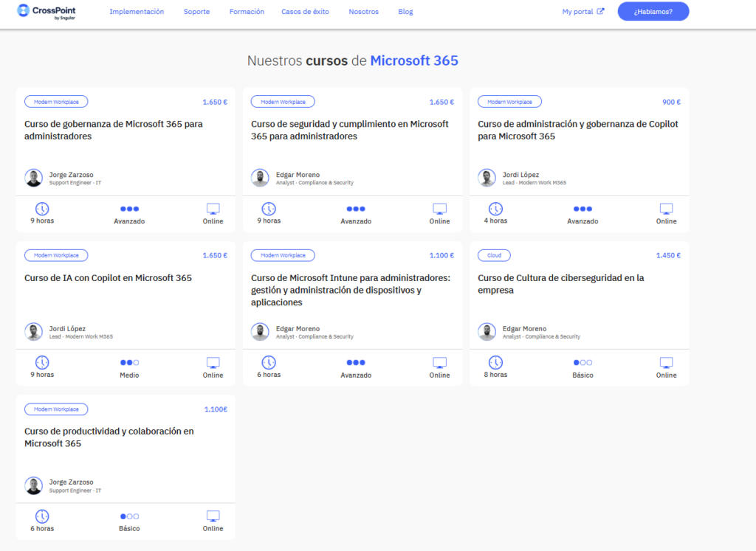
Task: Open the Formación menu
Action: pos(247,12)
